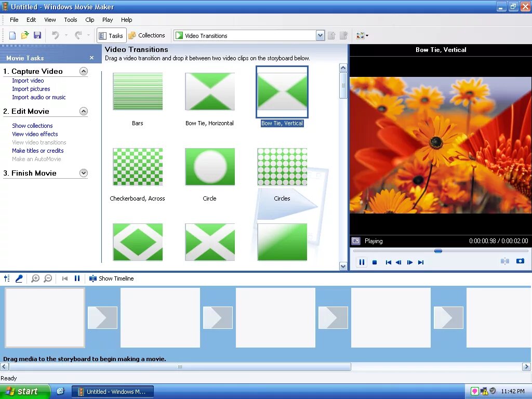Open the Video Transitions collection dropdown
The width and height of the screenshot is (532, 399).
[x=320, y=36]
